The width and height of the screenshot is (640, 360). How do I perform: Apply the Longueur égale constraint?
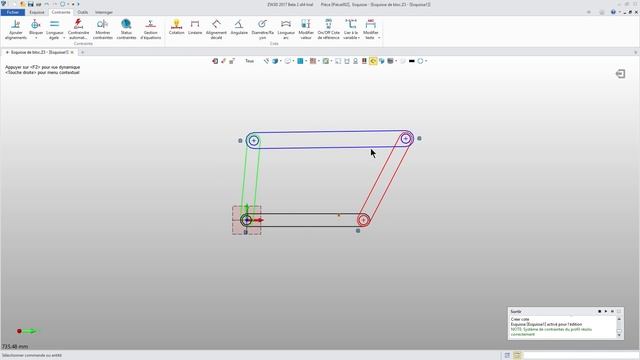pyautogui.click(x=54, y=29)
